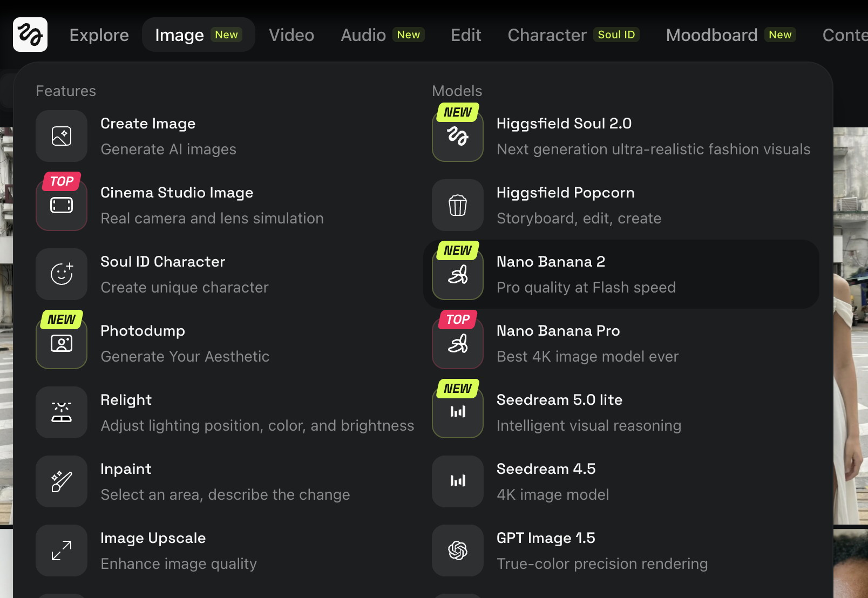Choose the Seedream 5.0 lite model

559,400
